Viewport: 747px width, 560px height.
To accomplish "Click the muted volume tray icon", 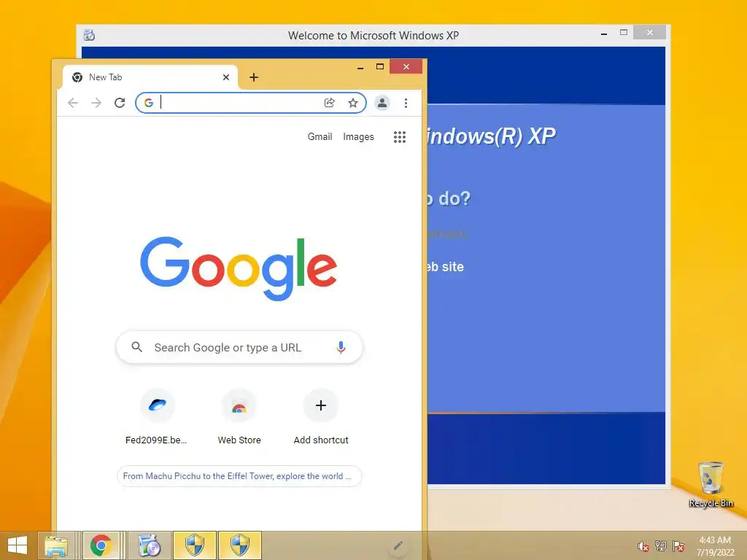I will [x=643, y=546].
